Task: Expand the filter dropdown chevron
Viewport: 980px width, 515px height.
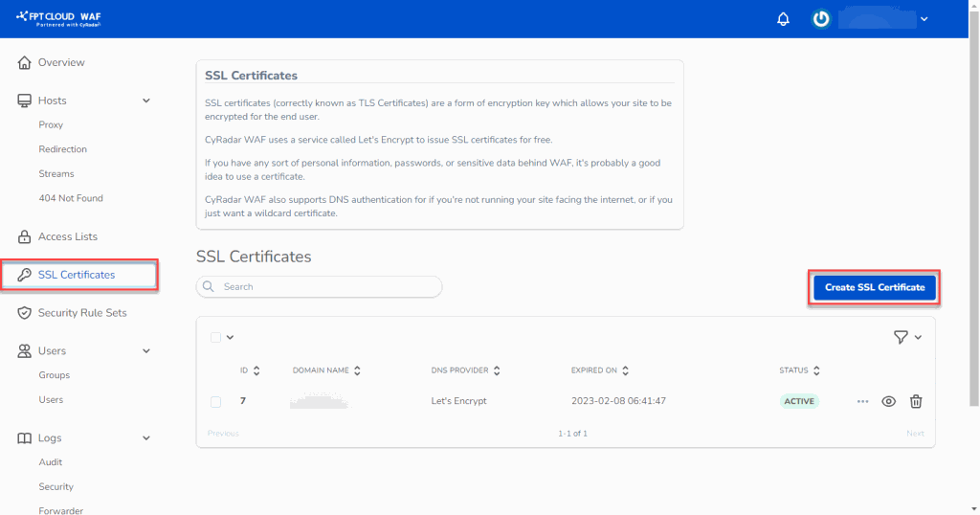Action: pyautogui.click(x=918, y=338)
